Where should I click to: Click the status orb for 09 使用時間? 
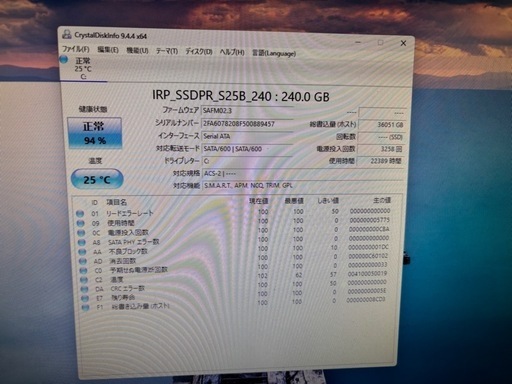point(80,223)
